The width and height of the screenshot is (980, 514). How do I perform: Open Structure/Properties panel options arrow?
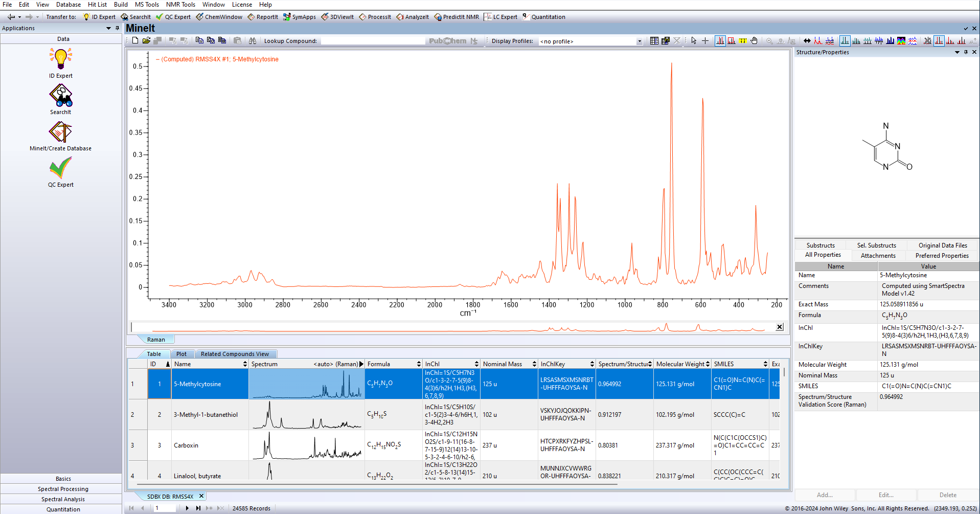point(957,52)
